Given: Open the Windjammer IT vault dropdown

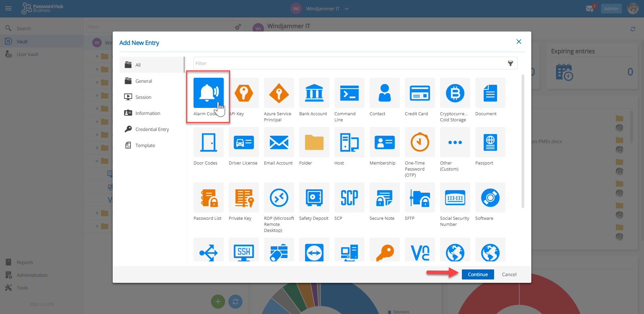Looking at the screenshot, I should (x=346, y=9).
